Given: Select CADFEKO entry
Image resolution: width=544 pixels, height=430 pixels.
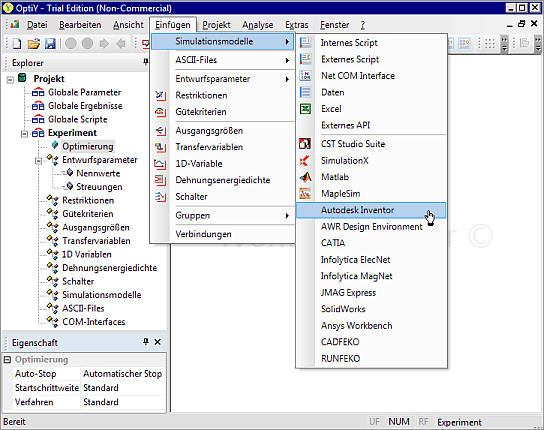Looking at the screenshot, I should [371, 342].
